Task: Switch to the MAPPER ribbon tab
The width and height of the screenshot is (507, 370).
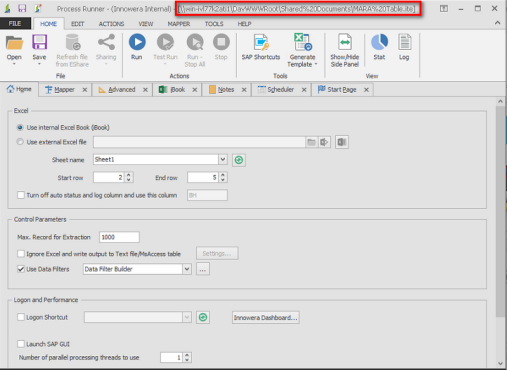Action: [179, 24]
